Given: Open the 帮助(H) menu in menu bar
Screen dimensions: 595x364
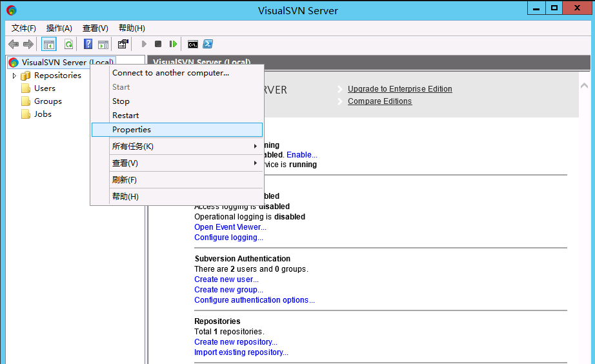Looking at the screenshot, I should [x=132, y=28].
